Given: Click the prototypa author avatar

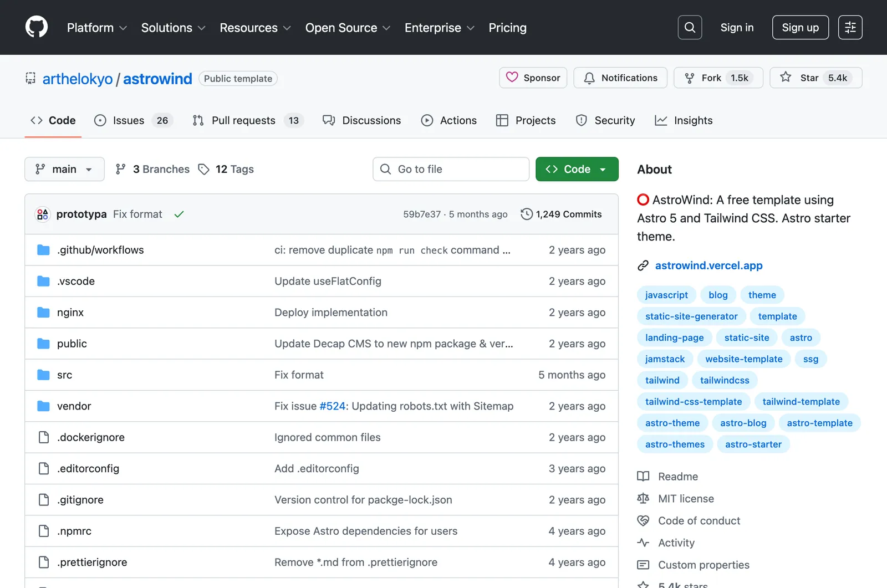Looking at the screenshot, I should click(x=43, y=214).
